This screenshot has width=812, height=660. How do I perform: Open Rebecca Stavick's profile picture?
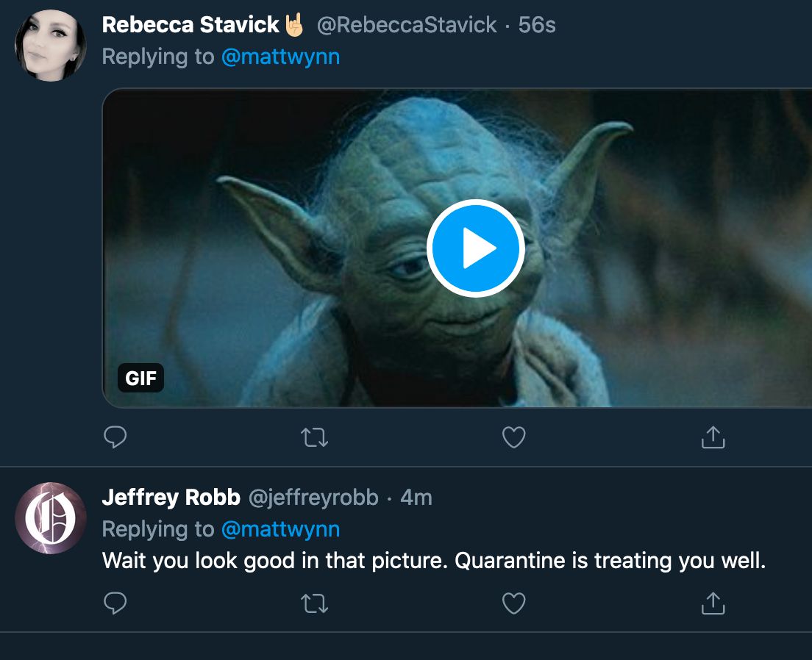coord(51,46)
